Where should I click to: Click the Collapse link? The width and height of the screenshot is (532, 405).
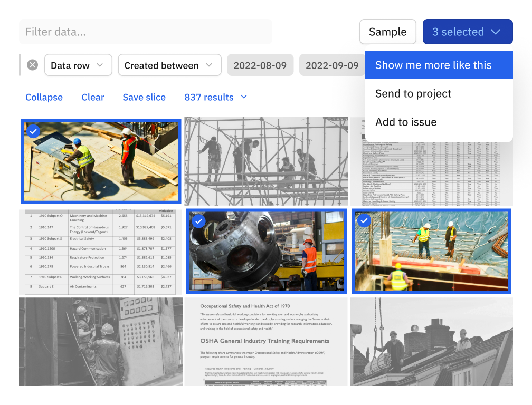44,97
